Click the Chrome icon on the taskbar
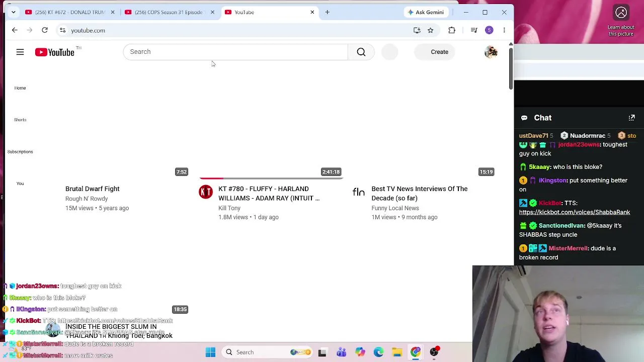This screenshot has width=644, height=362. pyautogui.click(x=416, y=352)
